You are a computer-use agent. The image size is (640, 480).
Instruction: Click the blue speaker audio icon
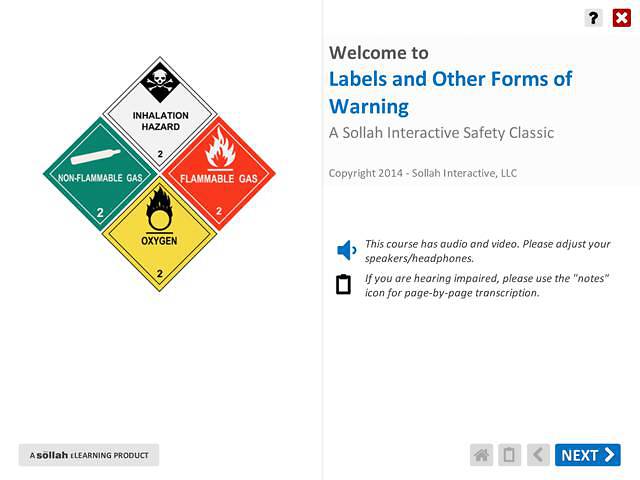point(346,250)
